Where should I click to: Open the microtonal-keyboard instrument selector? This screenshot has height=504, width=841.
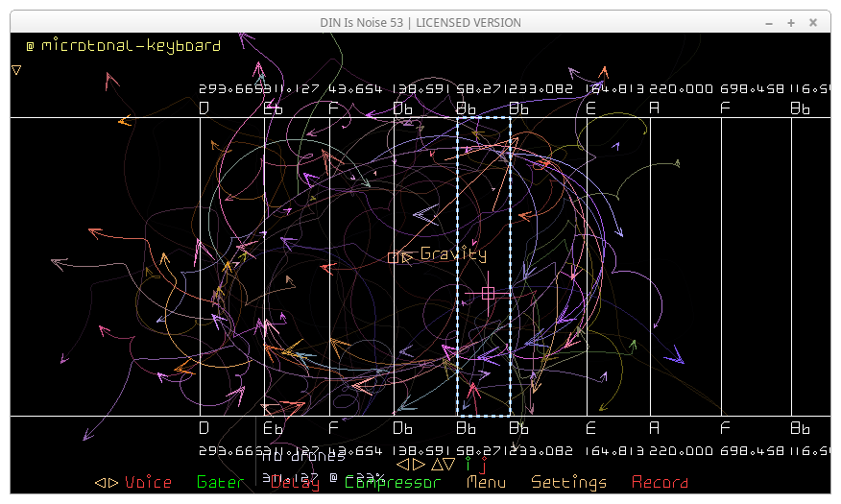131,45
